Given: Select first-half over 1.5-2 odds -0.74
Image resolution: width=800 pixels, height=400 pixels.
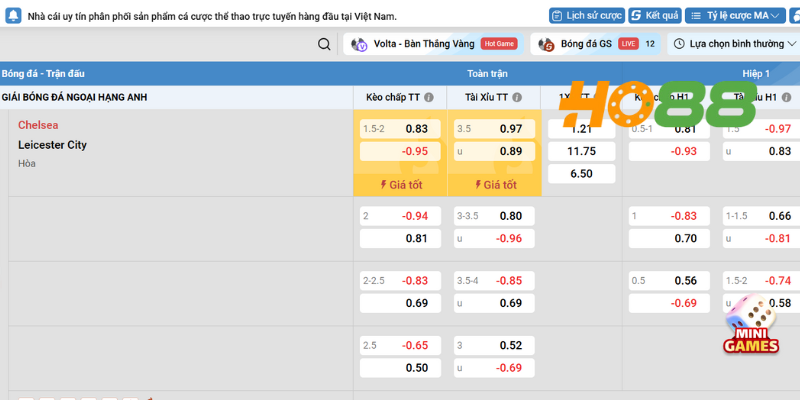Looking at the screenshot, I should pos(761,281).
